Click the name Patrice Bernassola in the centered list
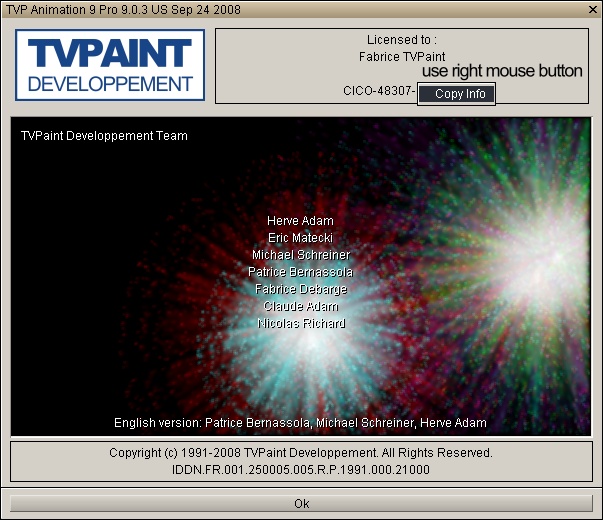The width and height of the screenshot is (603, 520). pyautogui.click(x=300, y=272)
